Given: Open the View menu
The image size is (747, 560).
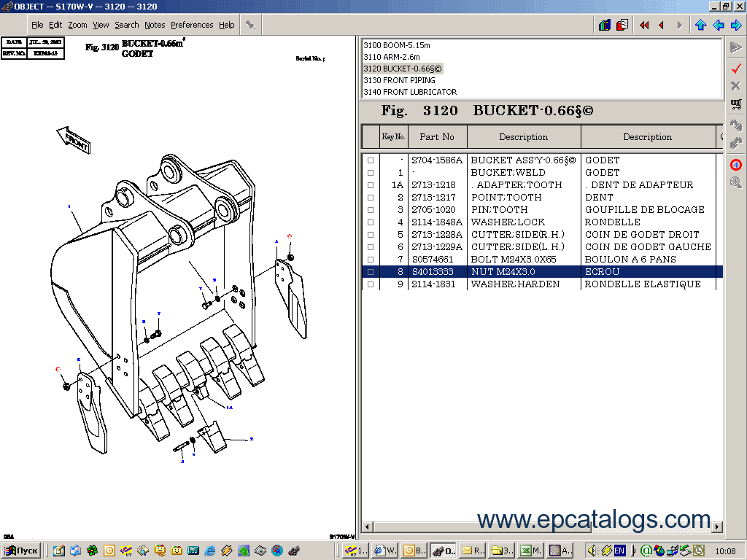Looking at the screenshot, I should [x=101, y=25].
